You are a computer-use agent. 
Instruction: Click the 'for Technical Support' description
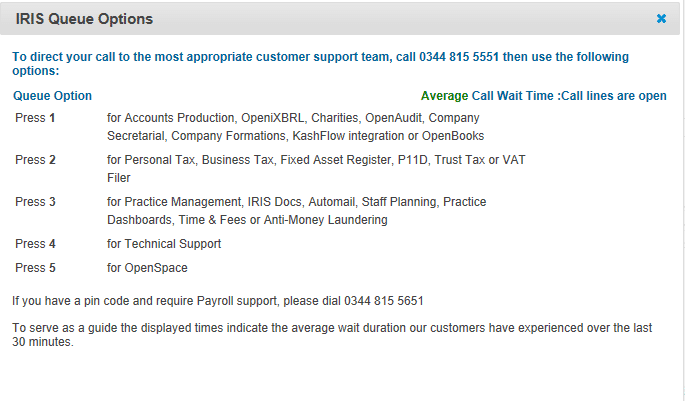[x=164, y=244]
